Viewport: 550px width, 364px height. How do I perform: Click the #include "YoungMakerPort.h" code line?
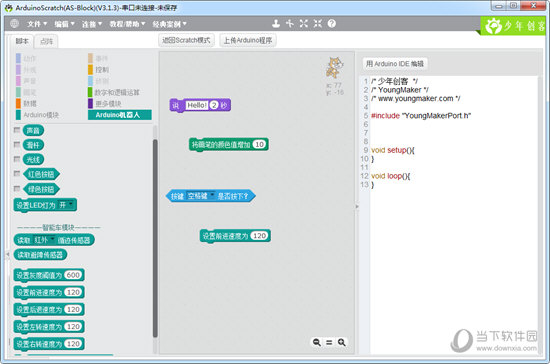tap(421, 116)
